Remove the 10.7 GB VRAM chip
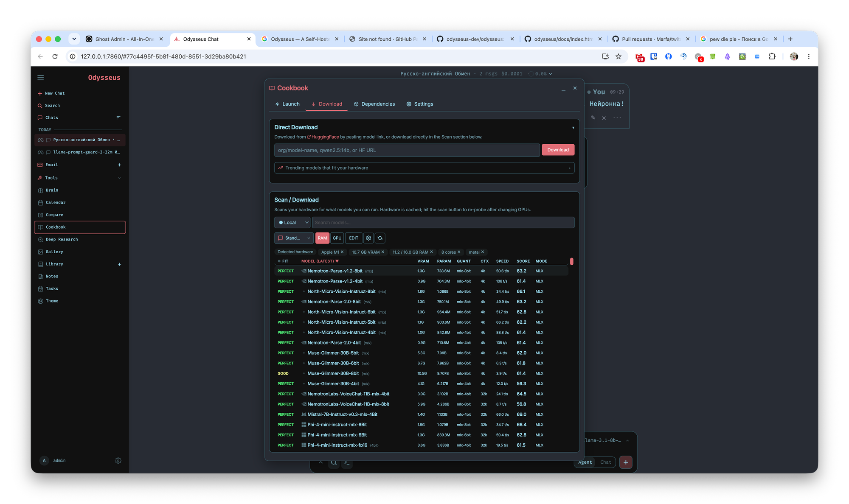Viewport: 849px width, 504px height. tap(382, 252)
